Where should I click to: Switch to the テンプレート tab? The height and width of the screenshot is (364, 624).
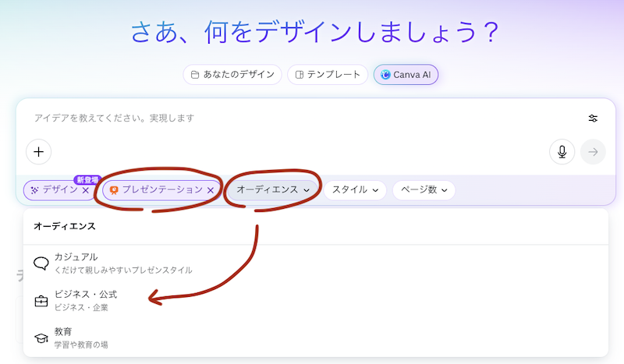point(328,75)
